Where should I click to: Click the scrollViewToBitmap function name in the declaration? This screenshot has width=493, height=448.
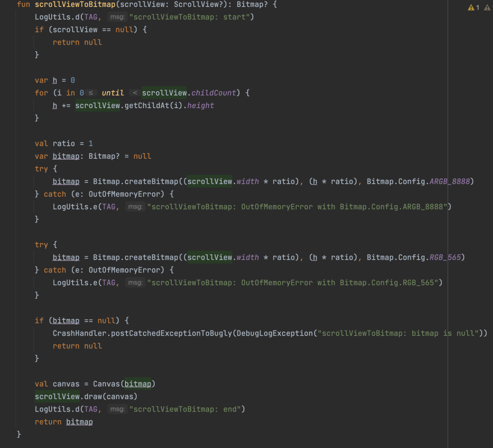(x=75, y=5)
